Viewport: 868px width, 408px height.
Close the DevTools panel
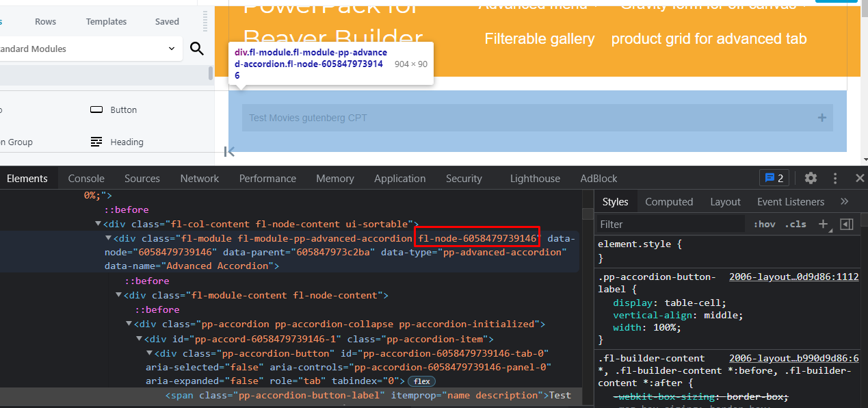tap(860, 178)
